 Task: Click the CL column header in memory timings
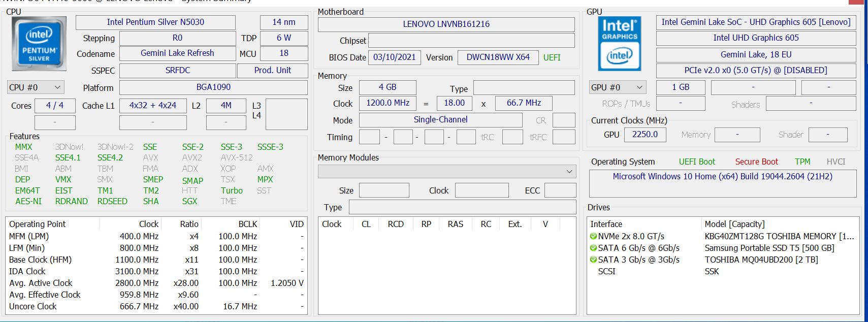[366, 224]
